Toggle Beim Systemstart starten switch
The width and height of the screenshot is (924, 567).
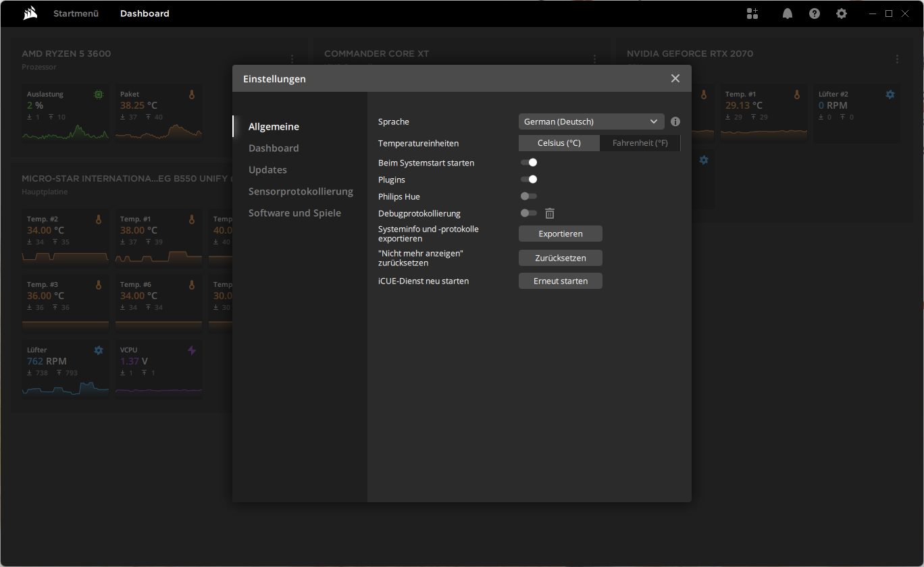tap(529, 163)
